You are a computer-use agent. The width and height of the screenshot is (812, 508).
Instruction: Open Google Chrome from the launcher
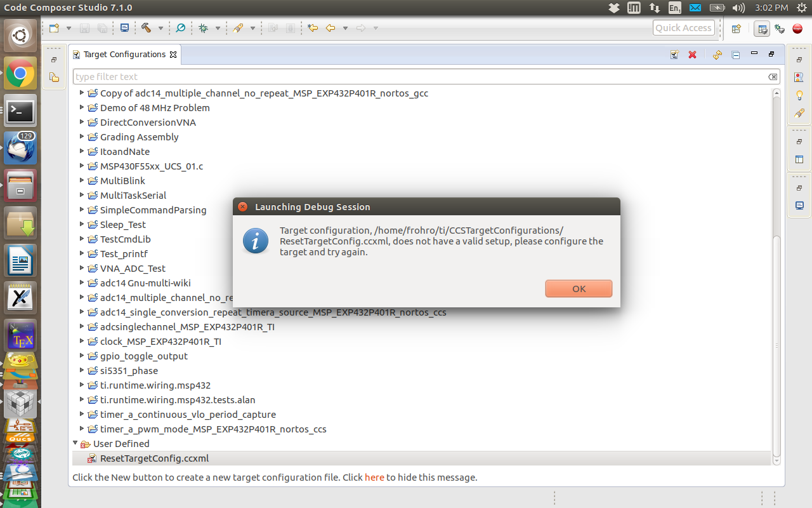pos(20,74)
